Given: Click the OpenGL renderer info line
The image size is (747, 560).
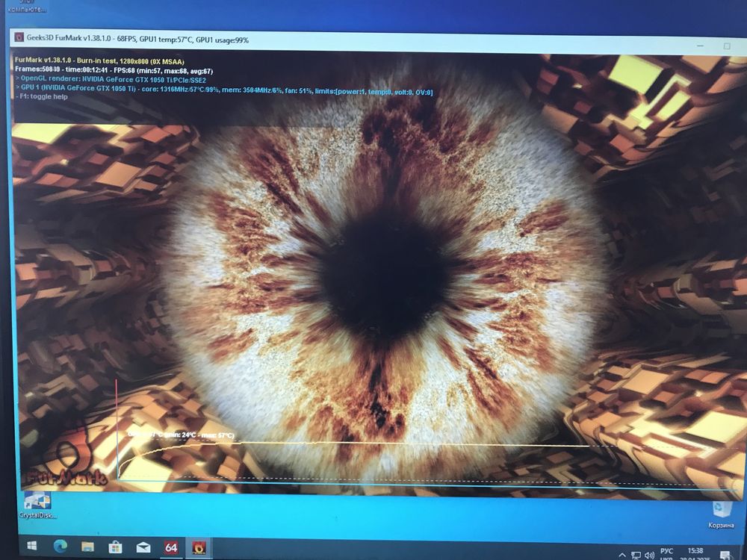Looking at the screenshot, I should click(x=111, y=79).
